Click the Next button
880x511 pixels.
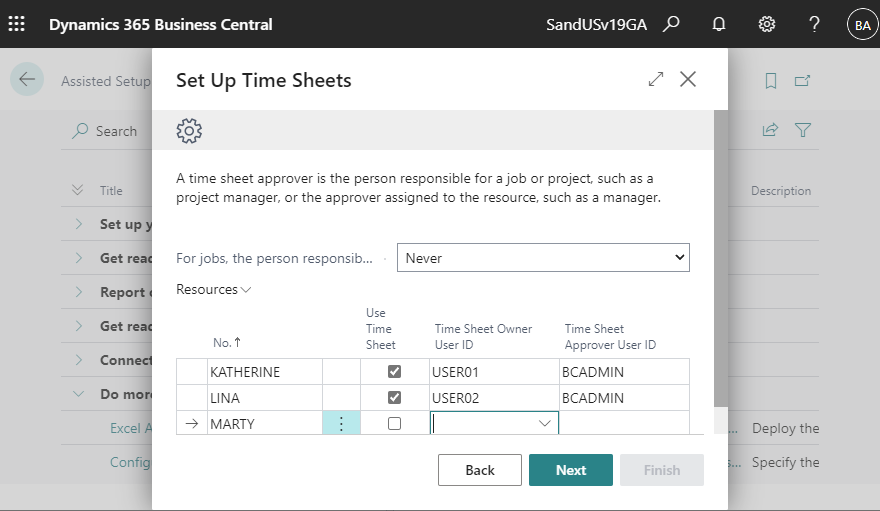click(571, 470)
